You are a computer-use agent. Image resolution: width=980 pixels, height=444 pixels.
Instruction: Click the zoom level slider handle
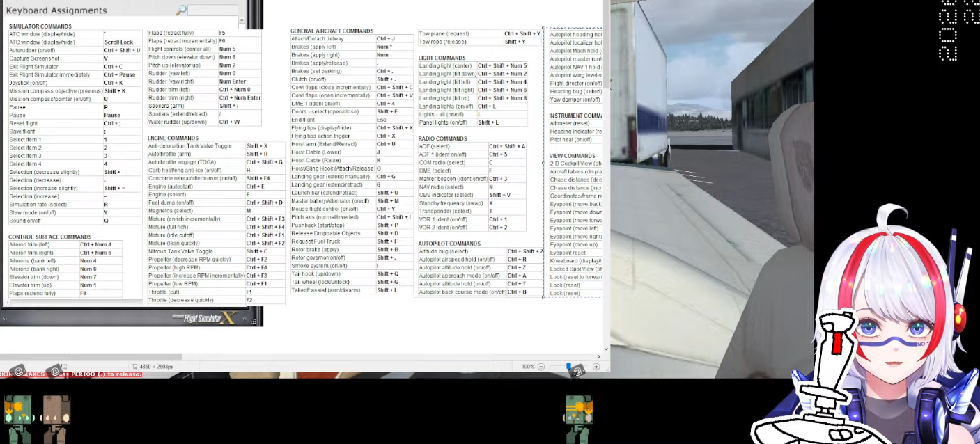[x=568, y=367]
